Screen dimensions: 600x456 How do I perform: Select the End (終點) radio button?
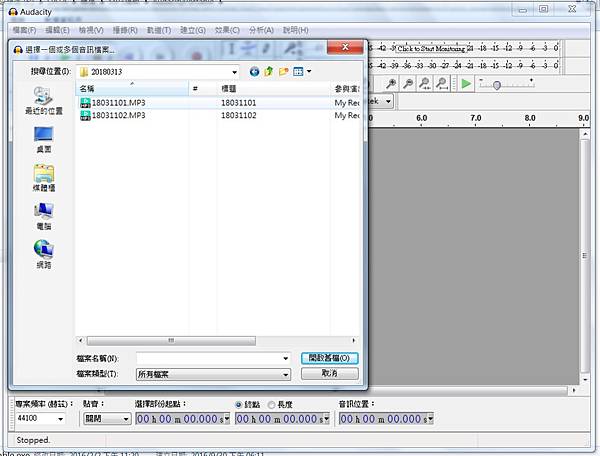click(x=239, y=404)
